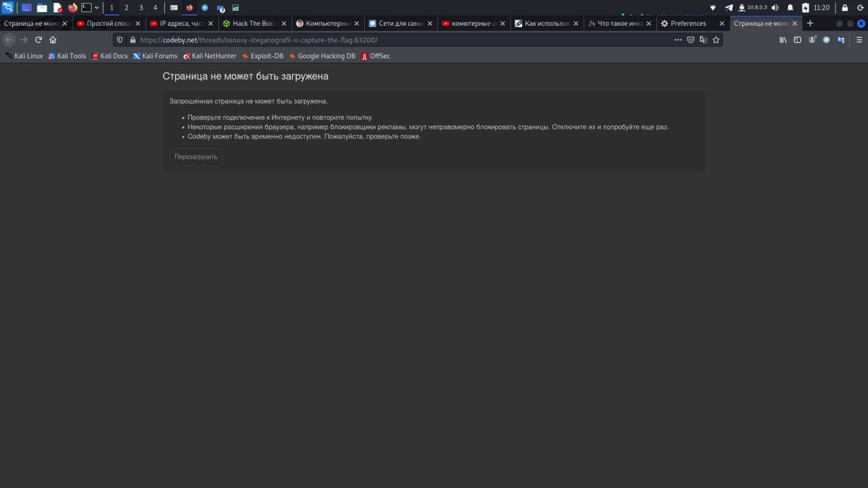Viewport: 868px width, 488px height.
Task: Click the codeby.net URL address field
Action: pyautogui.click(x=403, y=40)
